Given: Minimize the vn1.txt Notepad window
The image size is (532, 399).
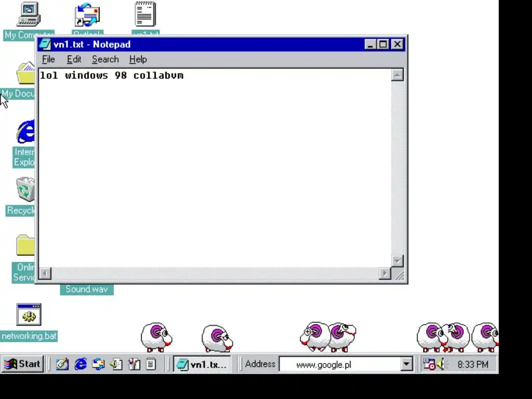Looking at the screenshot, I should (370, 45).
